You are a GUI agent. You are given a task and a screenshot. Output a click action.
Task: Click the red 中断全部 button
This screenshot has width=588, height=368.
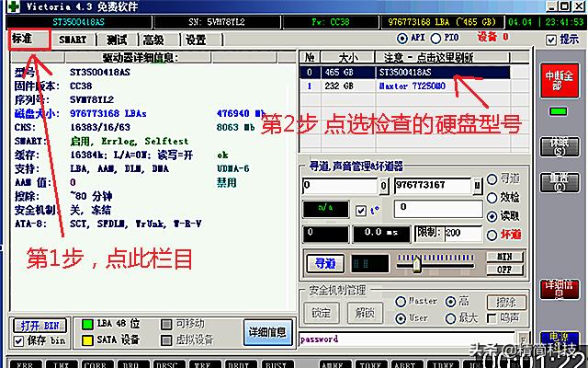[x=559, y=80]
